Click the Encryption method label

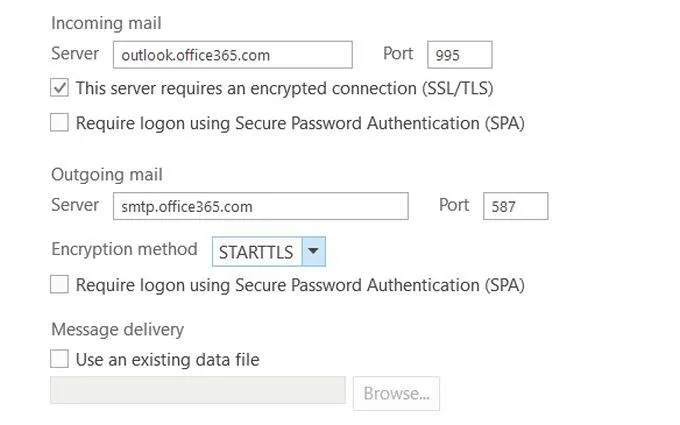pyautogui.click(x=125, y=251)
